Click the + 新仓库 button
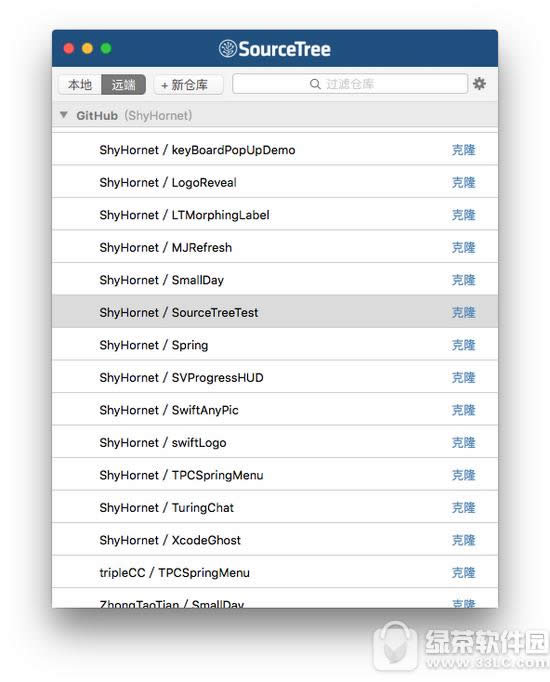The height and width of the screenshot is (682, 550). coord(188,84)
